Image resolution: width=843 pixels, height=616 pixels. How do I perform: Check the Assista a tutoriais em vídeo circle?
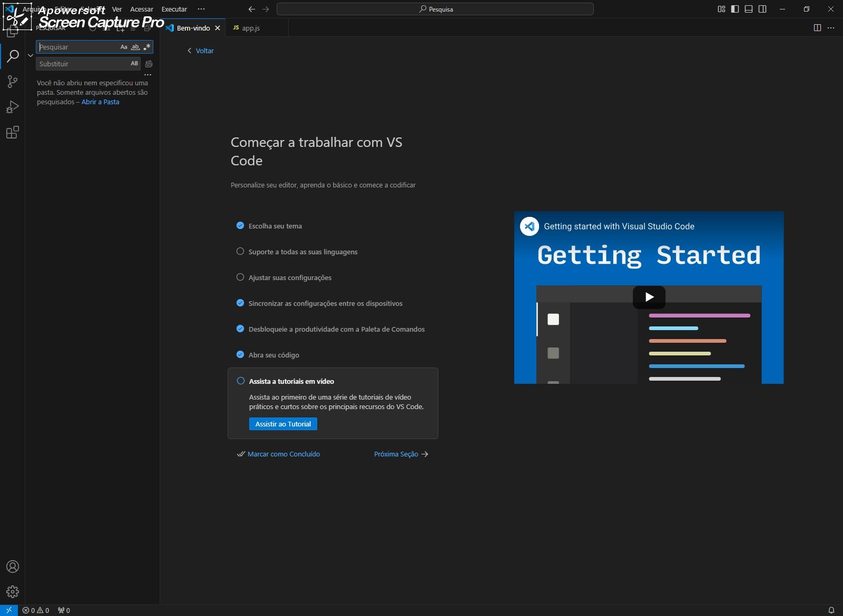241,381
